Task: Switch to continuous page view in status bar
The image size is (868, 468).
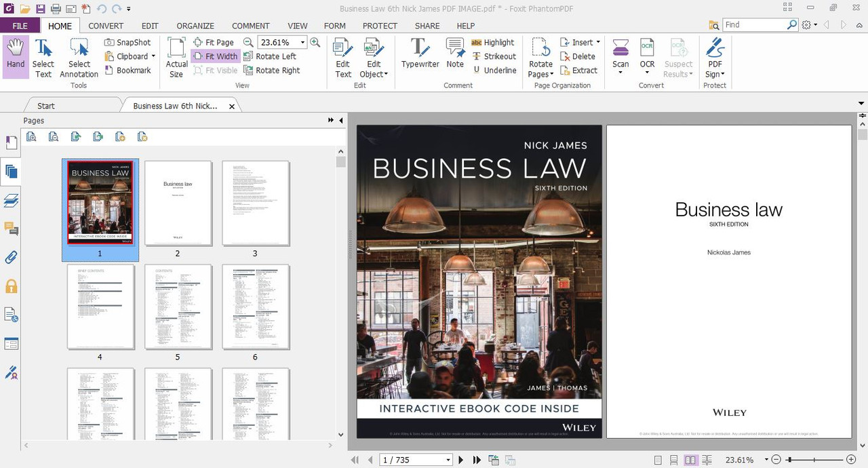Action: click(x=673, y=460)
